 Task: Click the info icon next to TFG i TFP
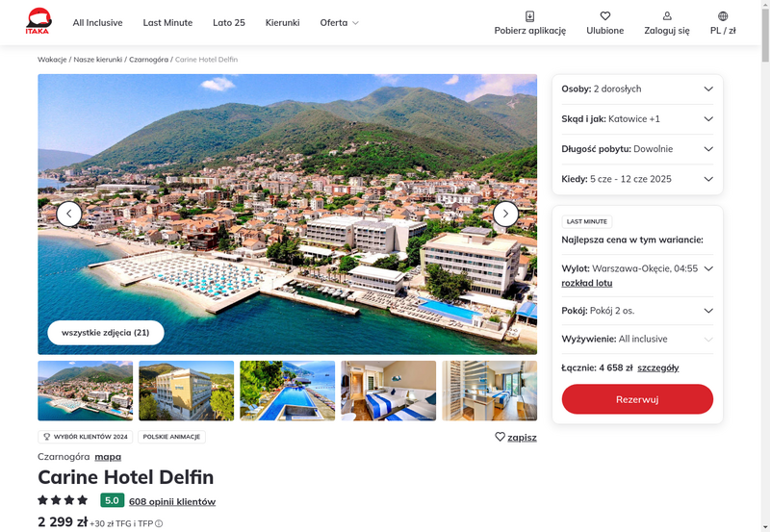[x=159, y=523]
